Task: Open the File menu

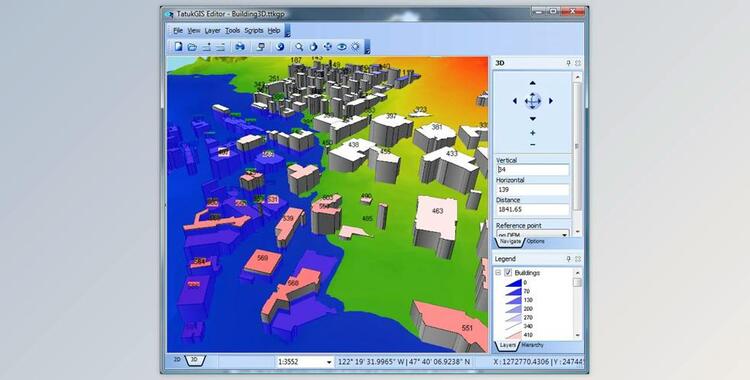Action: (x=178, y=31)
